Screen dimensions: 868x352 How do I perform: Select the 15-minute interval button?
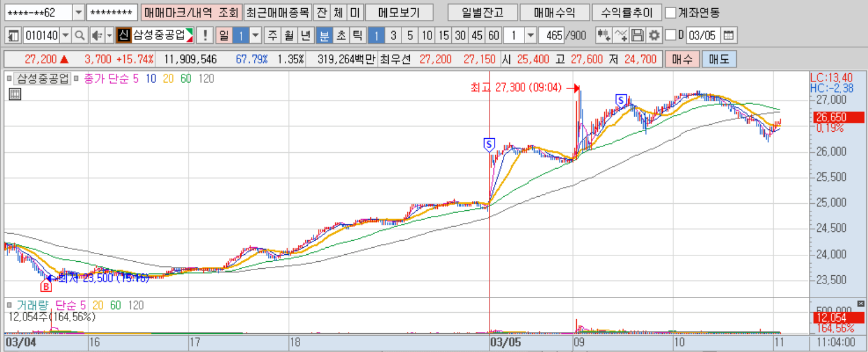tap(444, 35)
